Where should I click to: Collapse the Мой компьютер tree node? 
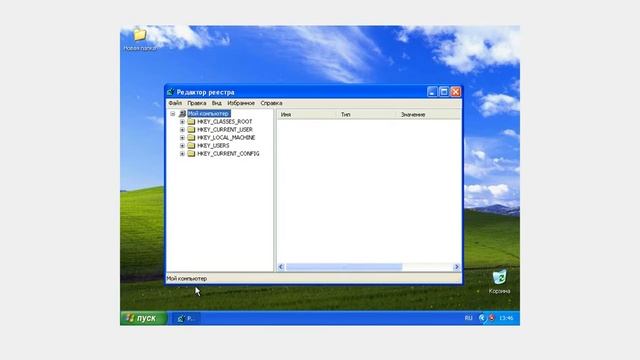173,113
